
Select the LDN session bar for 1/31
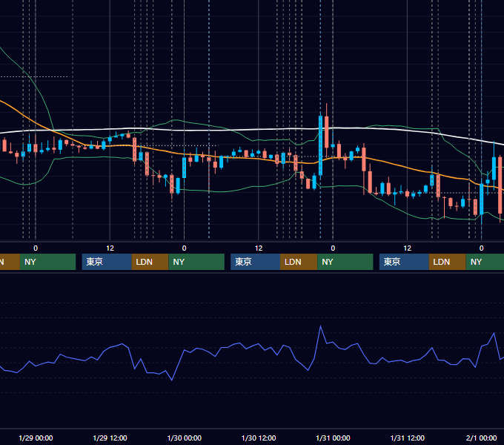click(x=448, y=262)
